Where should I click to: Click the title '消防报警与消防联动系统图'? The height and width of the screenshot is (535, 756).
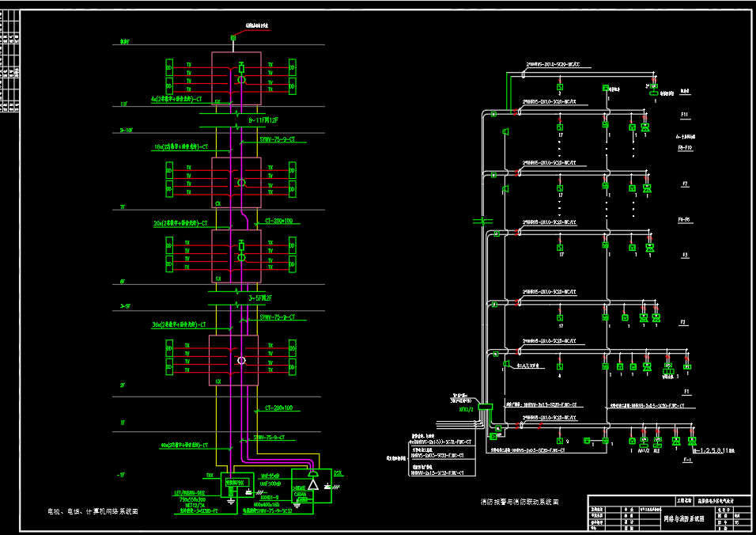520,502
